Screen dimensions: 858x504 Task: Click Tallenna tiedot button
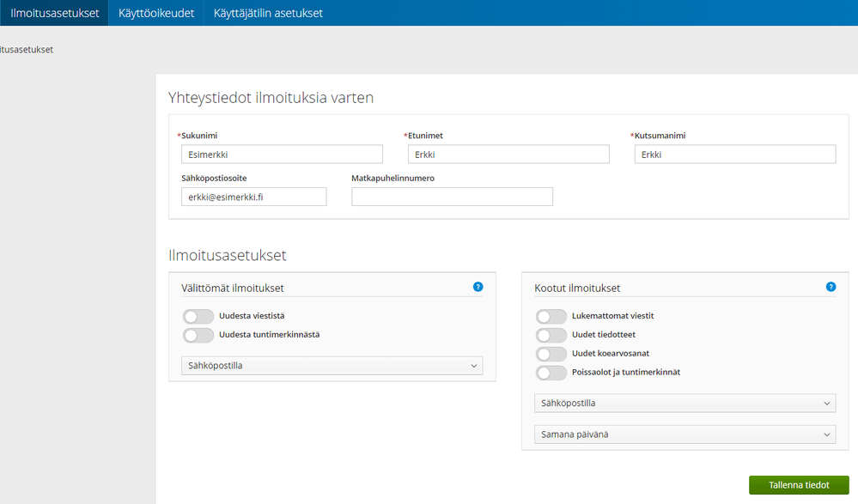[x=799, y=485]
